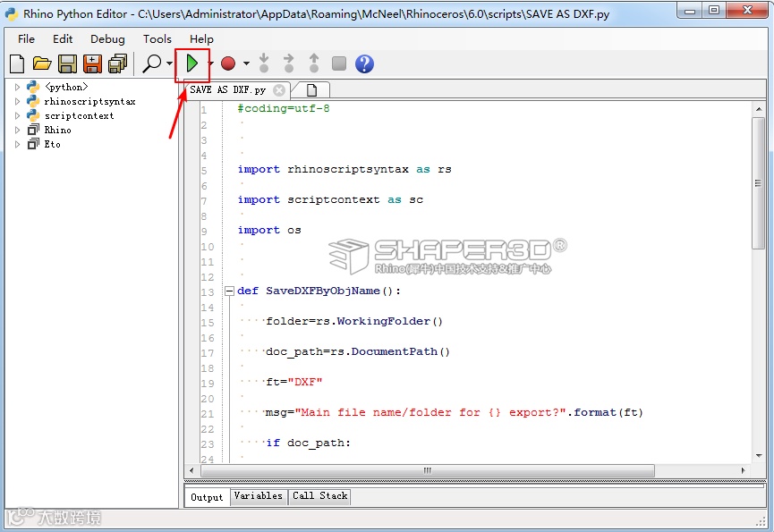The height and width of the screenshot is (532, 774).
Task: Save all open scripts icon
Action: (117, 63)
